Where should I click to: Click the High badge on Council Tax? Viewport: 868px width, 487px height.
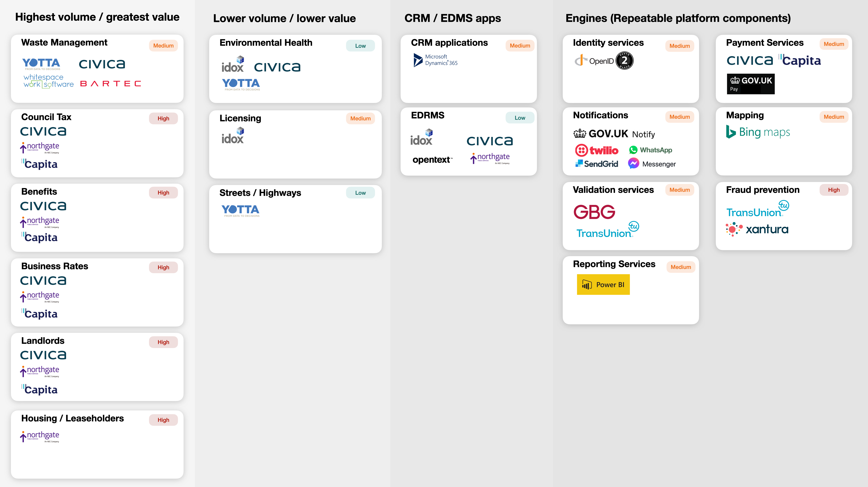163,118
